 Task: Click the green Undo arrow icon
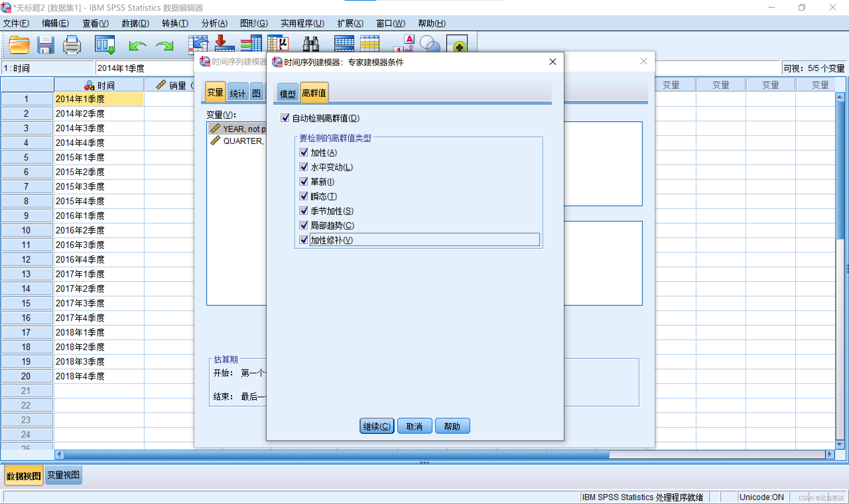click(x=137, y=45)
